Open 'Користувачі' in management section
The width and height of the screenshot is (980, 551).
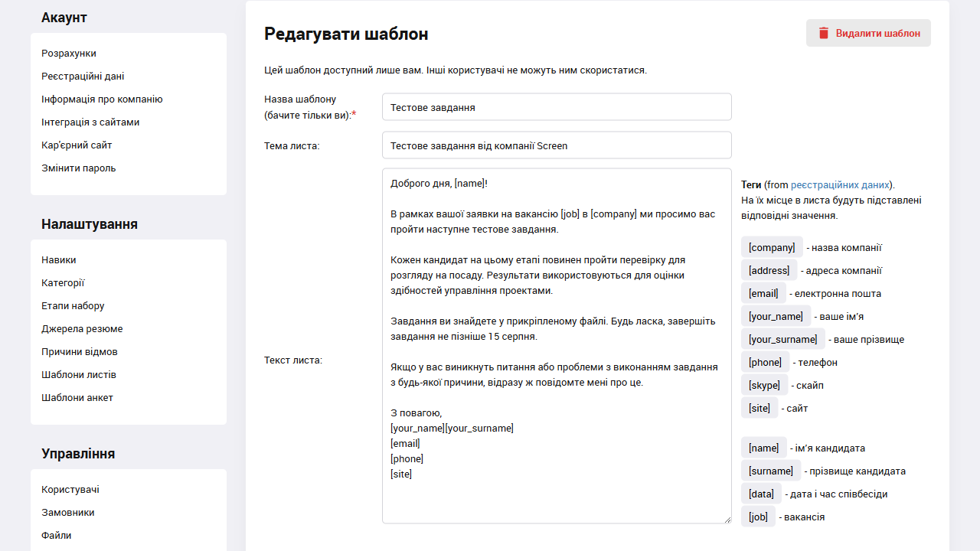point(70,490)
